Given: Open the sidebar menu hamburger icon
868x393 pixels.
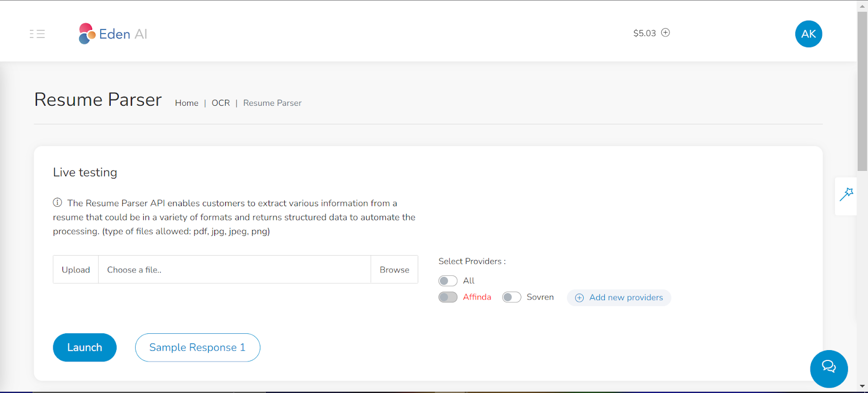Looking at the screenshot, I should click(x=37, y=34).
